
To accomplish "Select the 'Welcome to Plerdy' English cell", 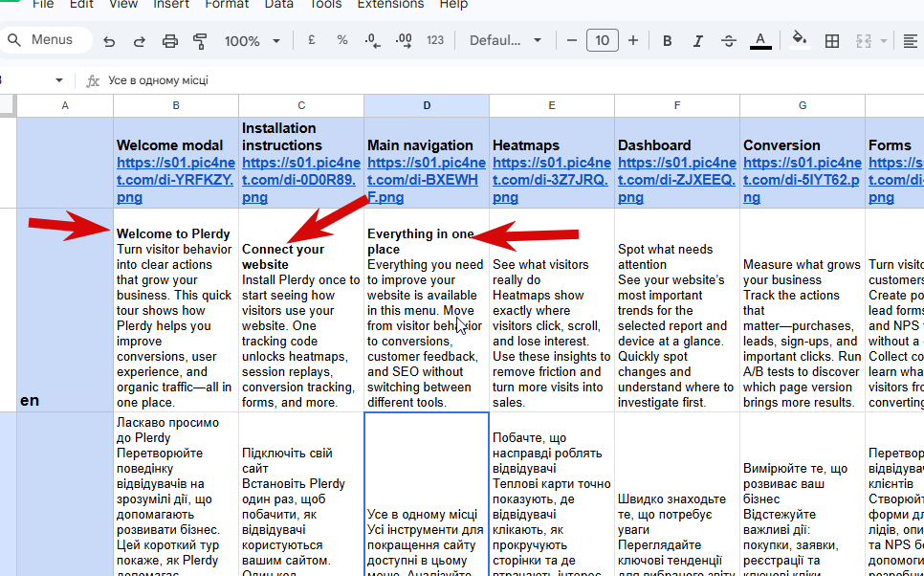I will point(176,310).
